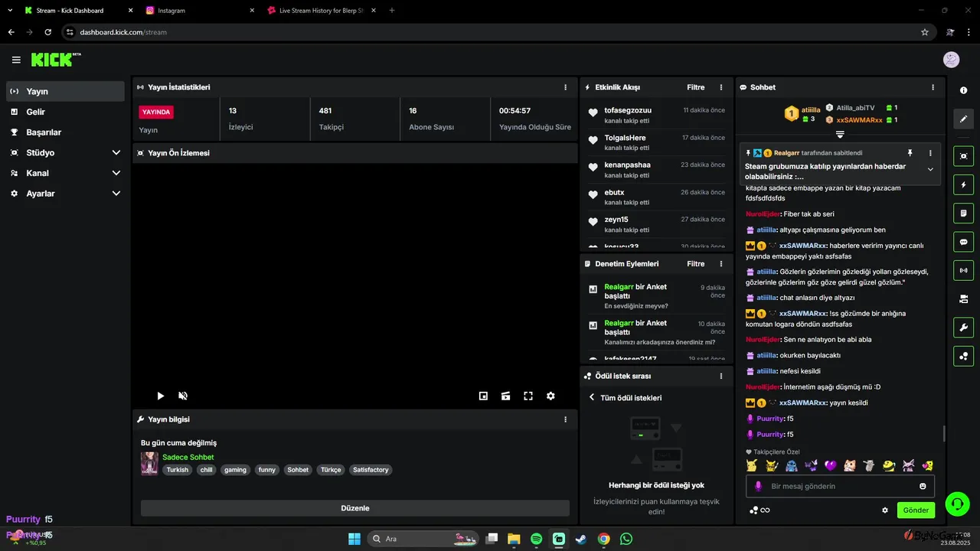
Task: Open the Etkinlik Akışı panel three-dot menu
Action: coord(721,87)
